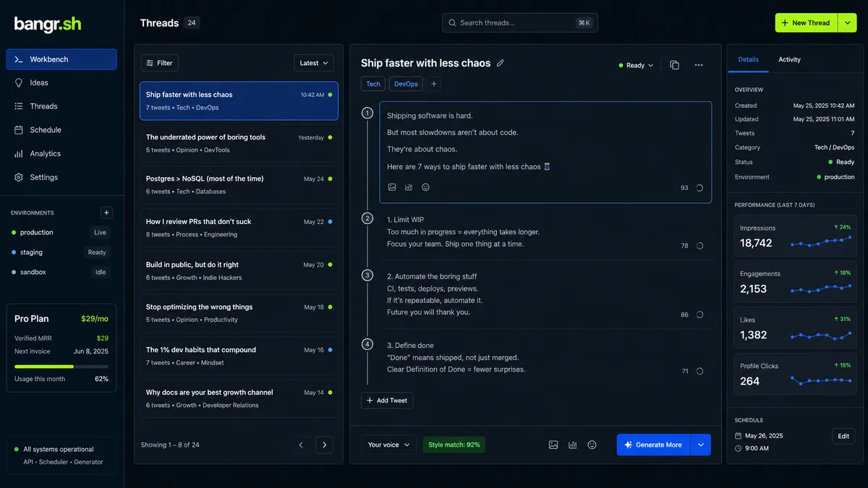The width and height of the screenshot is (868, 488).
Task: Click the clock icon by 9:00 AM
Action: point(738,448)
